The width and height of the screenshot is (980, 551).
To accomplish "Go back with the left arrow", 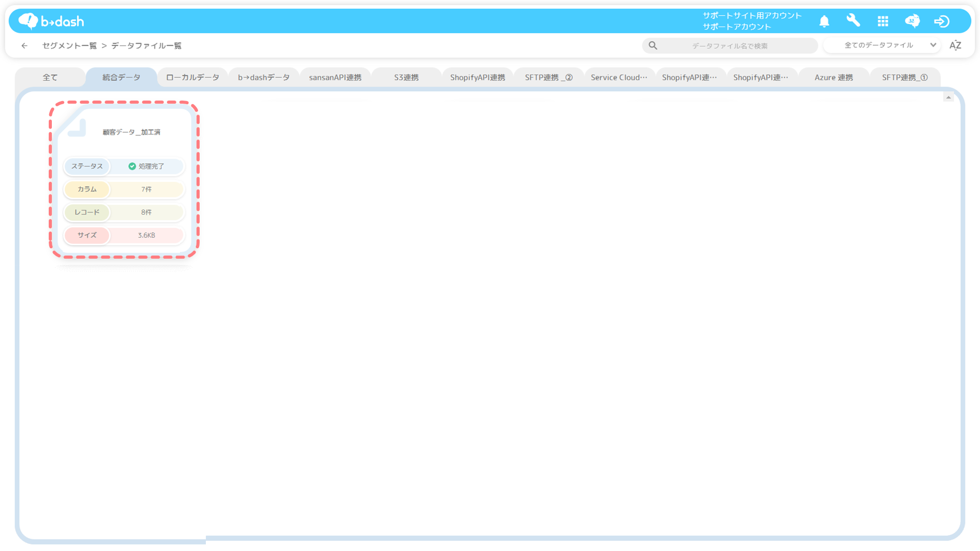I will 24,46.
